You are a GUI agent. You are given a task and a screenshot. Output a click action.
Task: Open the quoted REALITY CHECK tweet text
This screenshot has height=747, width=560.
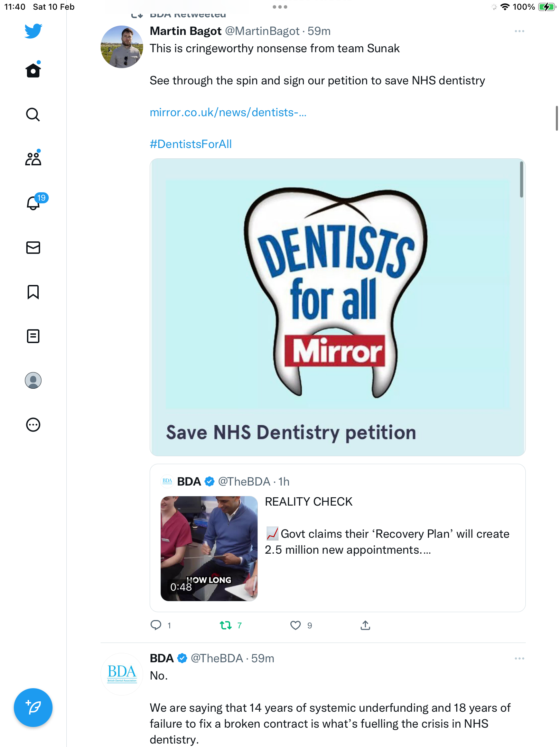coord(387,526)
